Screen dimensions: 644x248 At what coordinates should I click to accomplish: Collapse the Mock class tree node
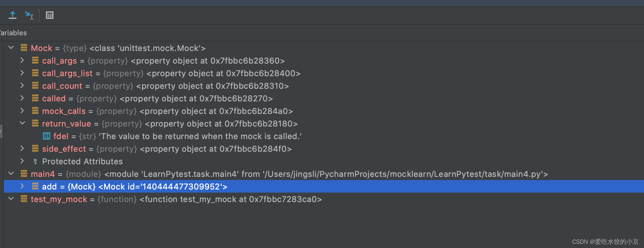pyautogui.click(x=11, y=48)
